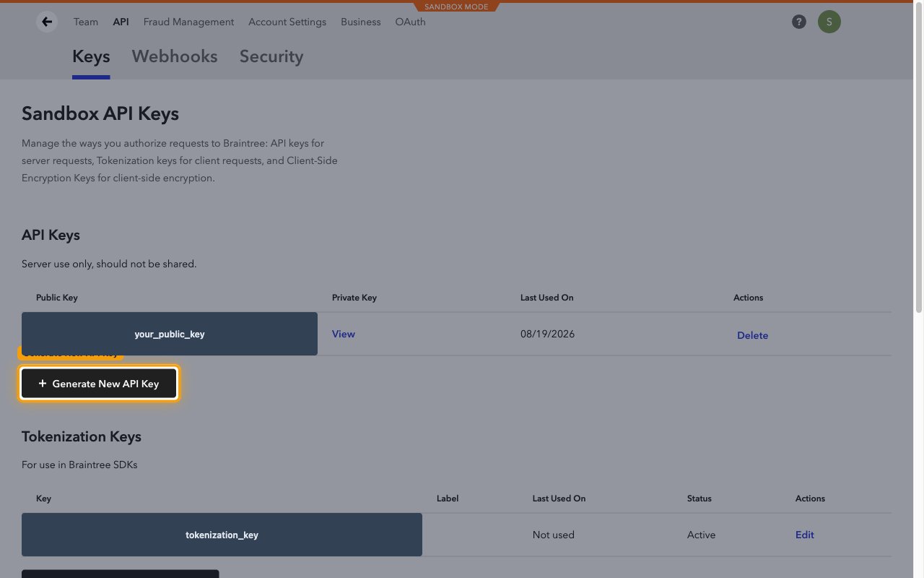
Task: Click the Private Key column header
Action: click(354, 298)
